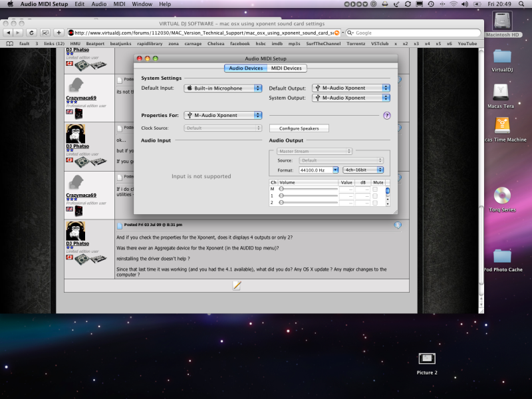
Task: Open the Default Output dropdown
Action: coord(351,88)
